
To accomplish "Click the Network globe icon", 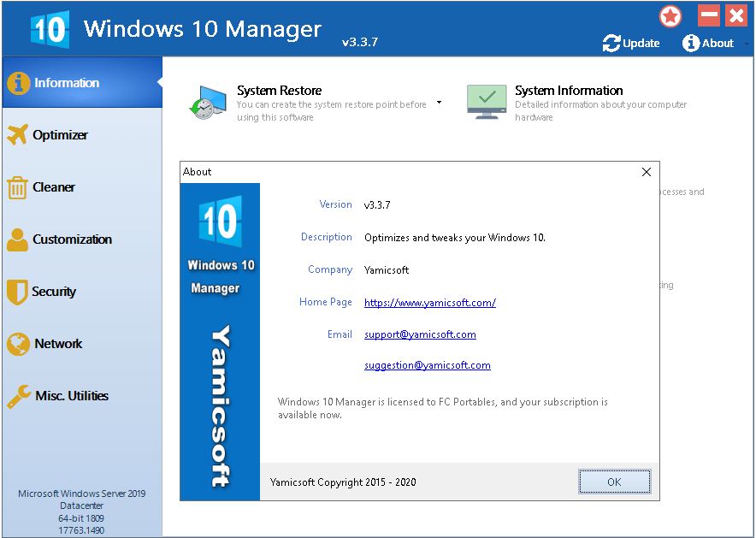I will click(18, 344).
